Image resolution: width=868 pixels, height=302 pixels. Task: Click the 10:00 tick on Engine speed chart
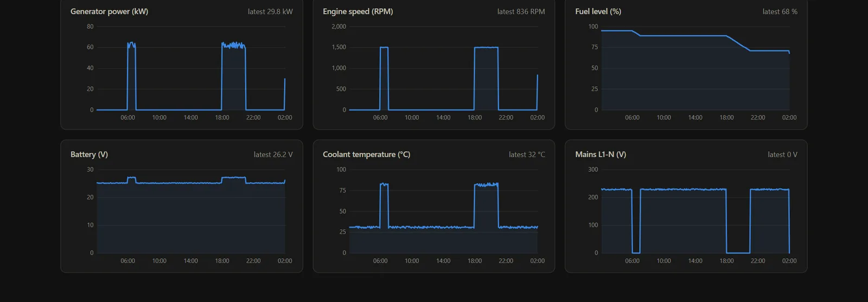pos(412,117)
